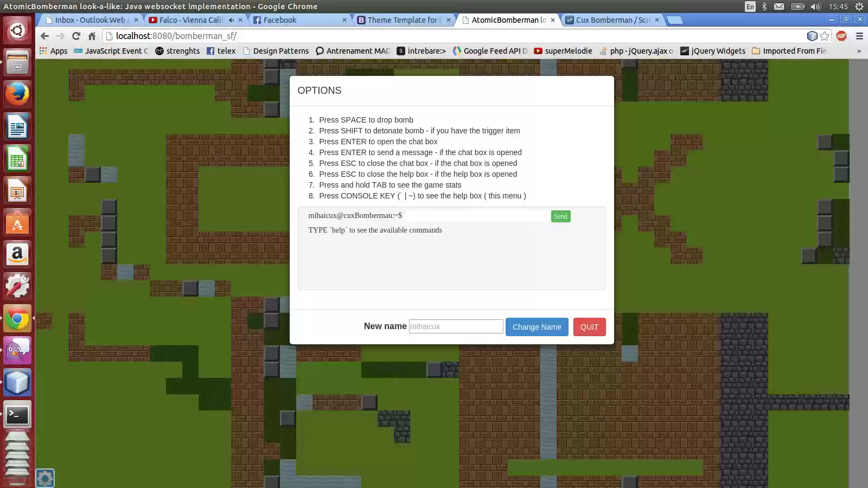The height and width of the screenshot is (488, 868).
Task: Launch Firefox from the Ubuntu dock
Action: click(17, 94)
